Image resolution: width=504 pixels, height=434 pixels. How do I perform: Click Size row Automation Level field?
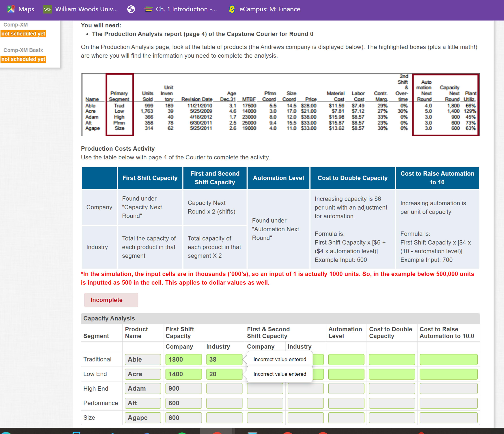(x=346, y=418)
